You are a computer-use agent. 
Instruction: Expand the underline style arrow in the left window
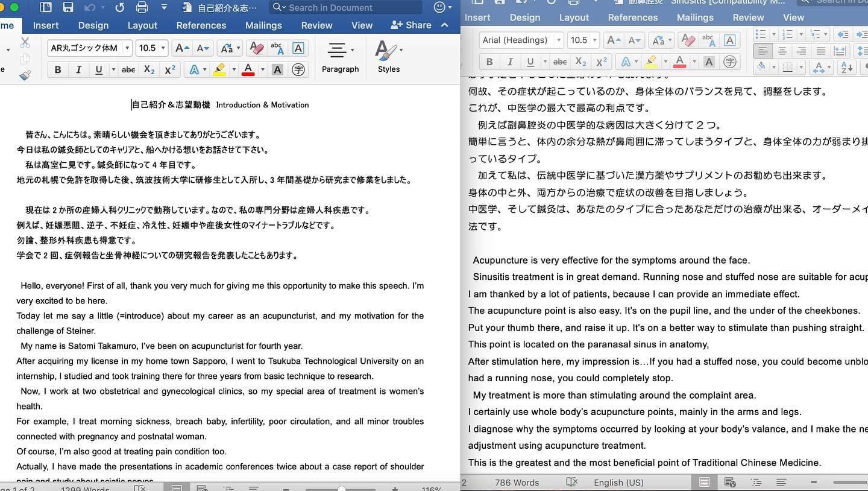tap(113, 70)
